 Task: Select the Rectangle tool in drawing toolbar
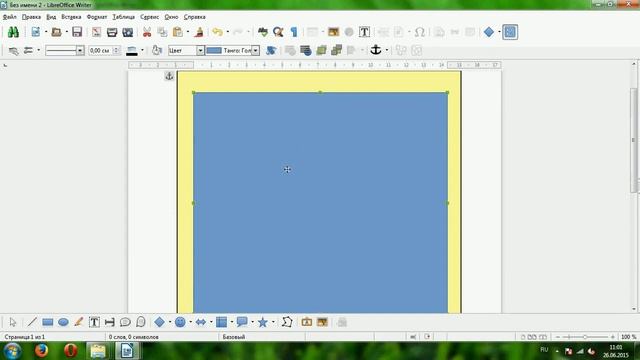point(48,322)
